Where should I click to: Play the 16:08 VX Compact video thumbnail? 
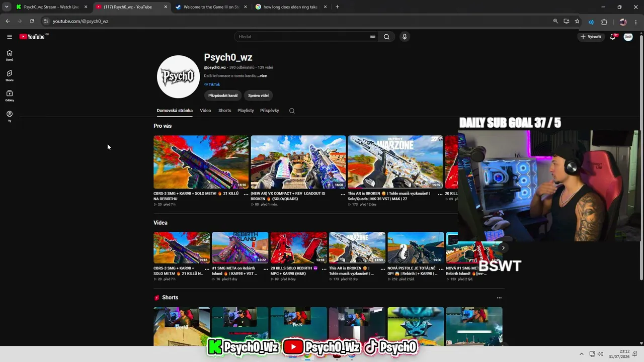pos(298,162)
